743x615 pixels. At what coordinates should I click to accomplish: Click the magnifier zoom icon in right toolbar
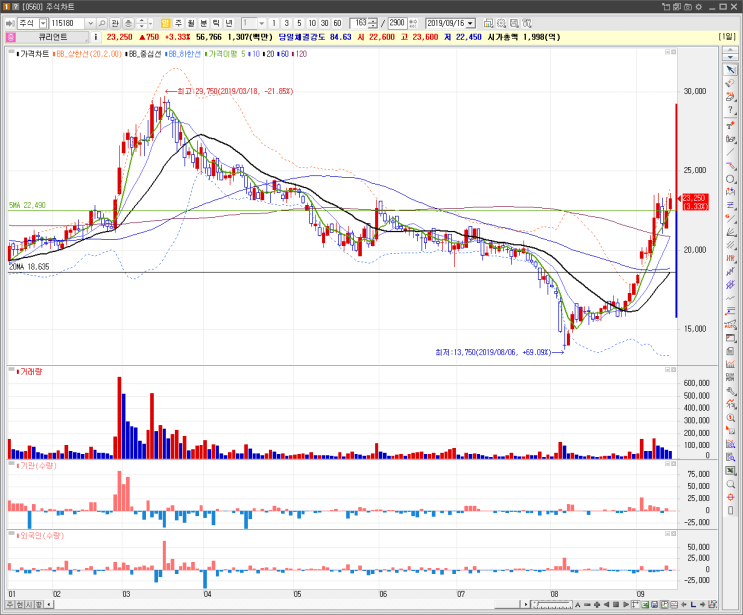click(x=730, y=484)
